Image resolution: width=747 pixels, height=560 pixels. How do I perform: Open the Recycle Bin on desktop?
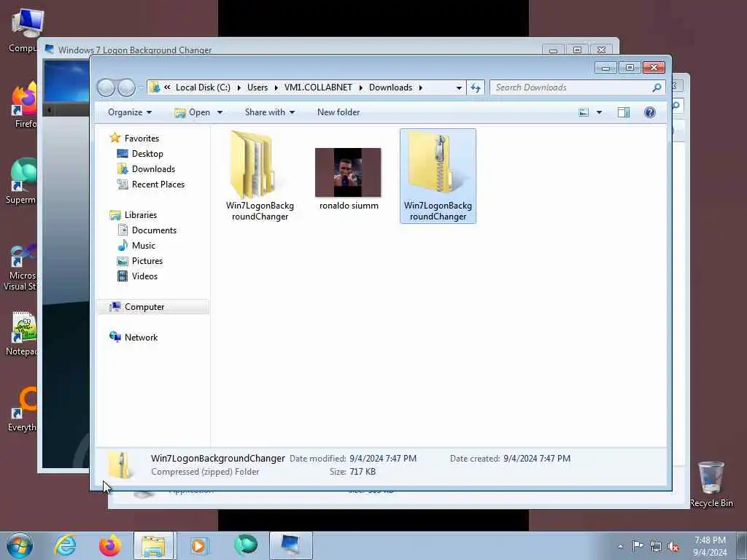click(x=711, y=484)
